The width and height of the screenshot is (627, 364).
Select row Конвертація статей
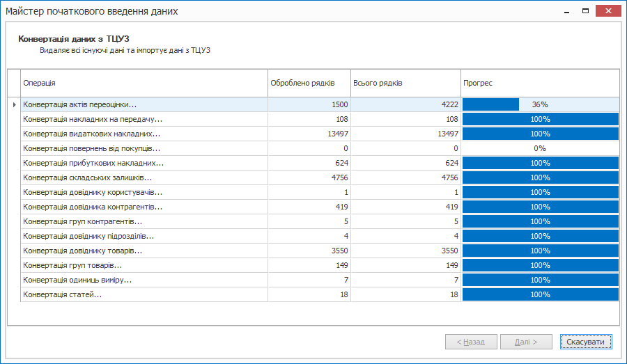tap(63, 294)
